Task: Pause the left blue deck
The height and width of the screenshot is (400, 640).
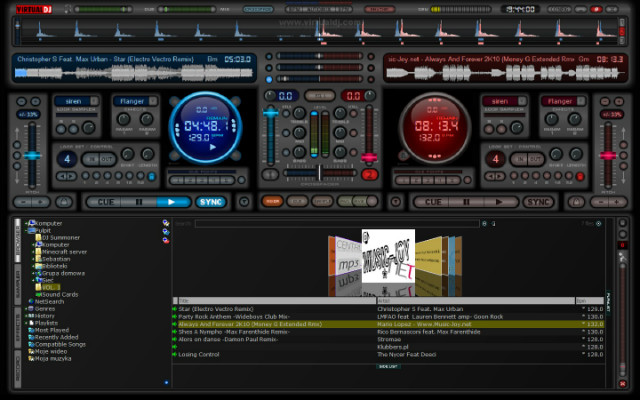Action: (139, 202)
